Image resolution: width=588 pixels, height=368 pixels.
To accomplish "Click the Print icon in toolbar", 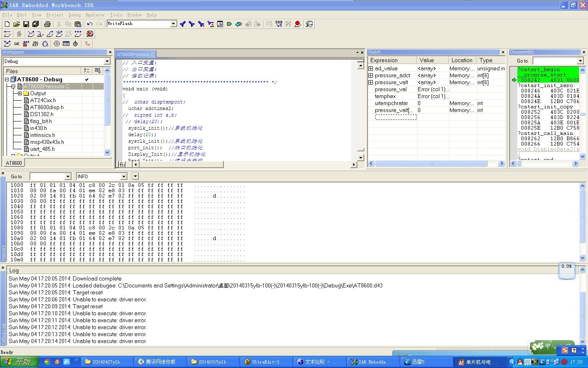I will (47, 24).
